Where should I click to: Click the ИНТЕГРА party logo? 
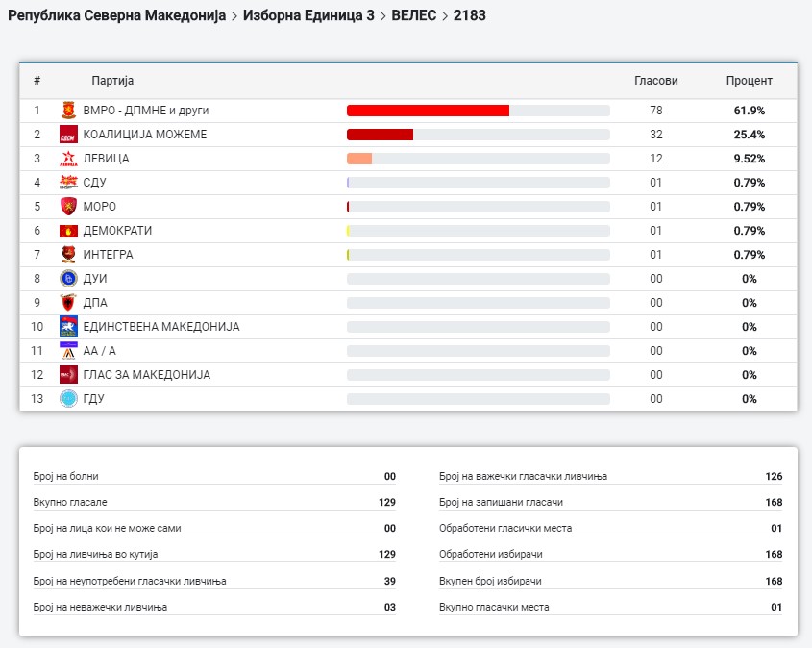point(68,255)
